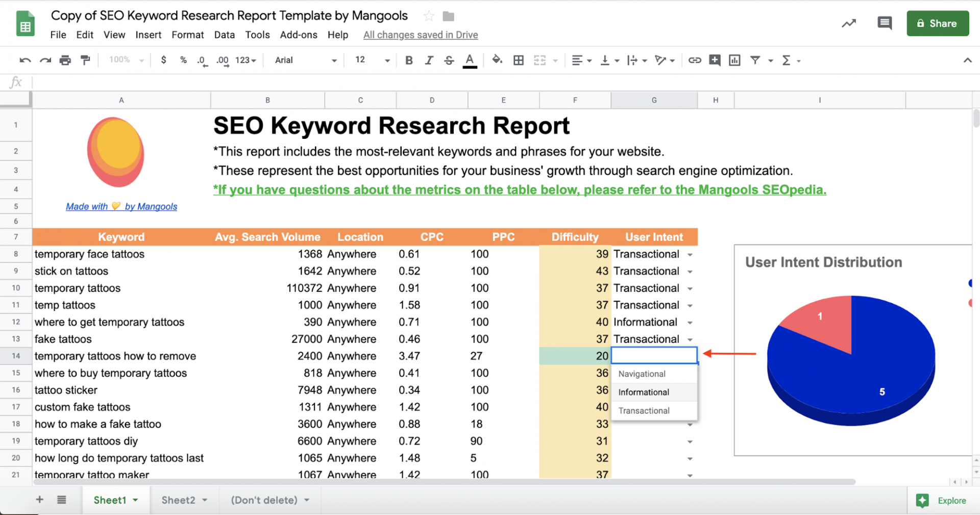Click the empty User Intent cell G14
980x515 pixels.
pos(654,356)
